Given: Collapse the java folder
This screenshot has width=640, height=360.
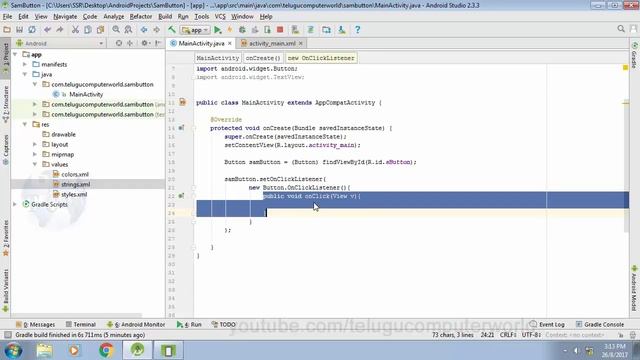Looking at the screenshot, I should click(x=25, y=74).
